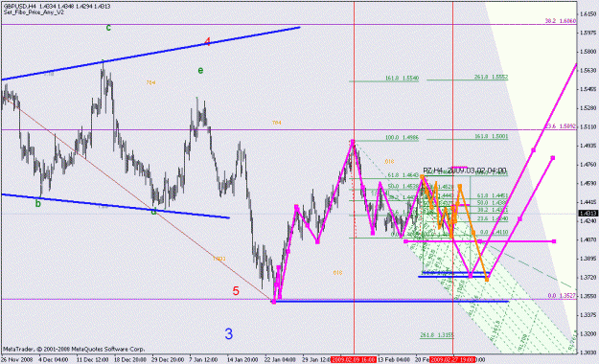Click the green wave label c
The width and height of the screenshot is (599, 364).
[x=108, y=28]
